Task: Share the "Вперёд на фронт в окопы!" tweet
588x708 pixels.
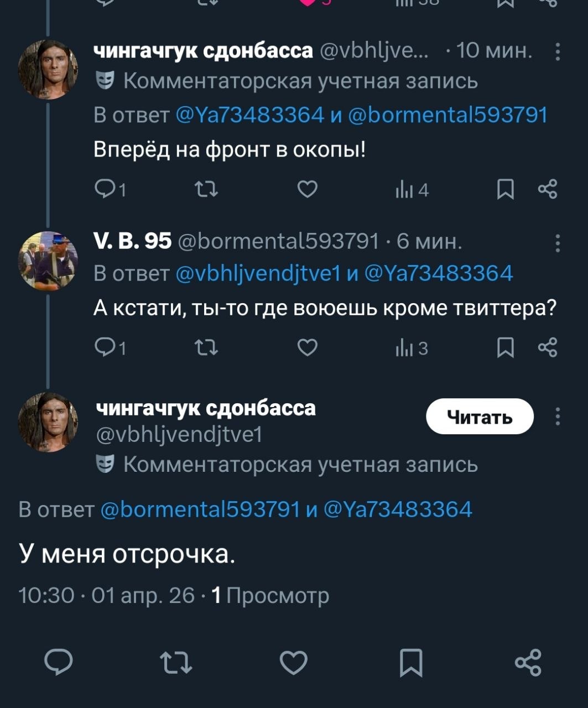Action: click(x=547, y=190)
